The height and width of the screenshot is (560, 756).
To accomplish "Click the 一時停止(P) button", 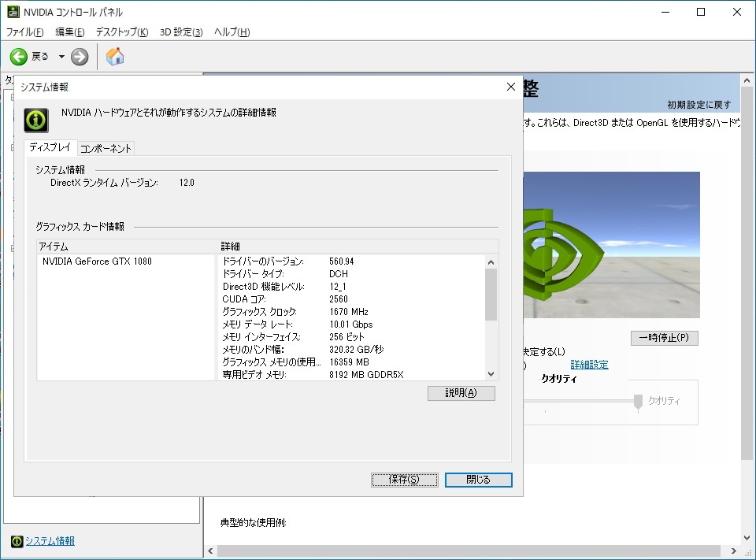I will click(x=665, y=338).
